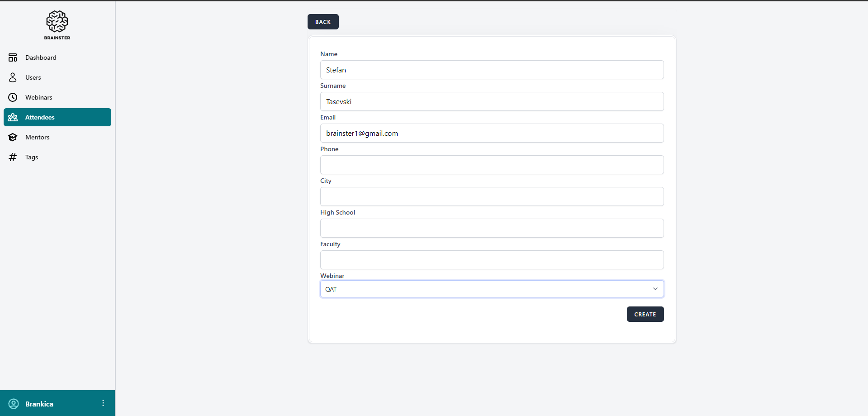Image resolution: width=868 pixels, height=416 pixels.
Task: Open the three-dot menu beside Brankica
Action: pos(103,403)
